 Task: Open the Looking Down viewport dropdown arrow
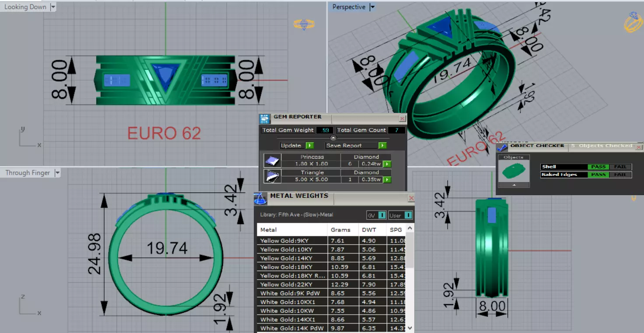(53, 7)
